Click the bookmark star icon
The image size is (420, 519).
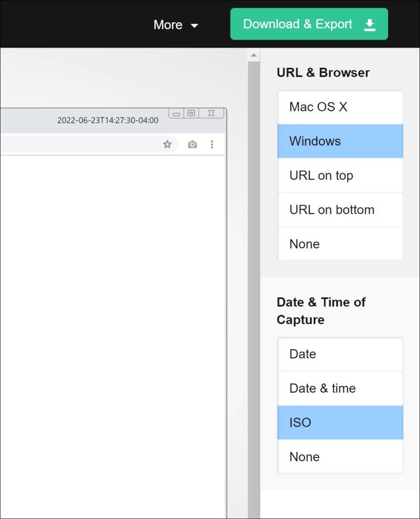pos(167,144)
